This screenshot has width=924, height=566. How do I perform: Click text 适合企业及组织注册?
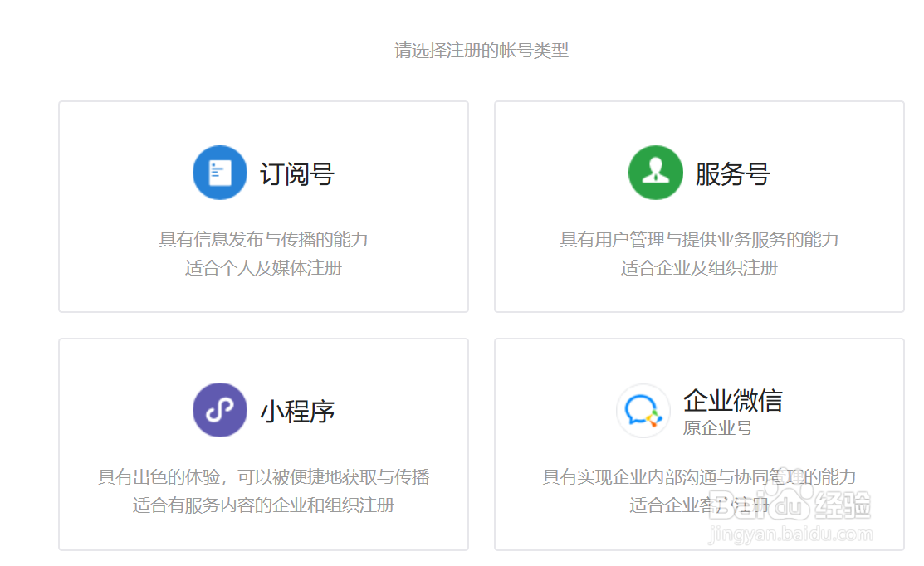point(699,268)
